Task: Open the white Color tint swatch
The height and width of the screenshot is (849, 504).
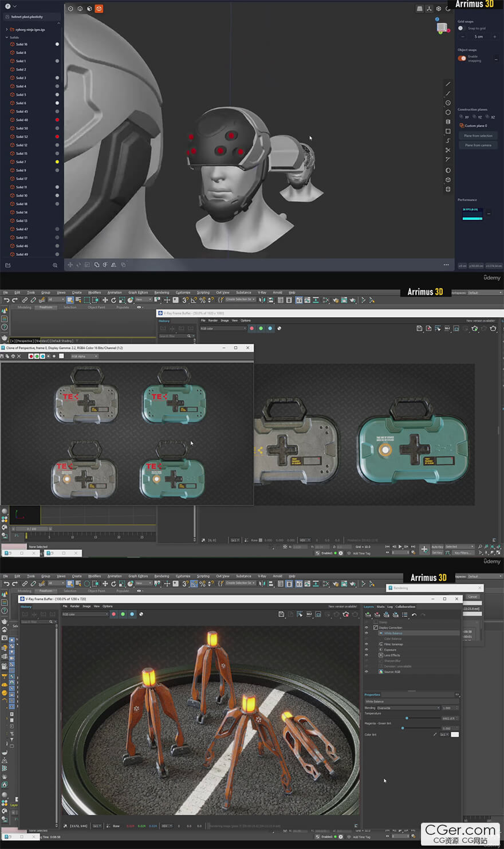Action: click(455, 734)
